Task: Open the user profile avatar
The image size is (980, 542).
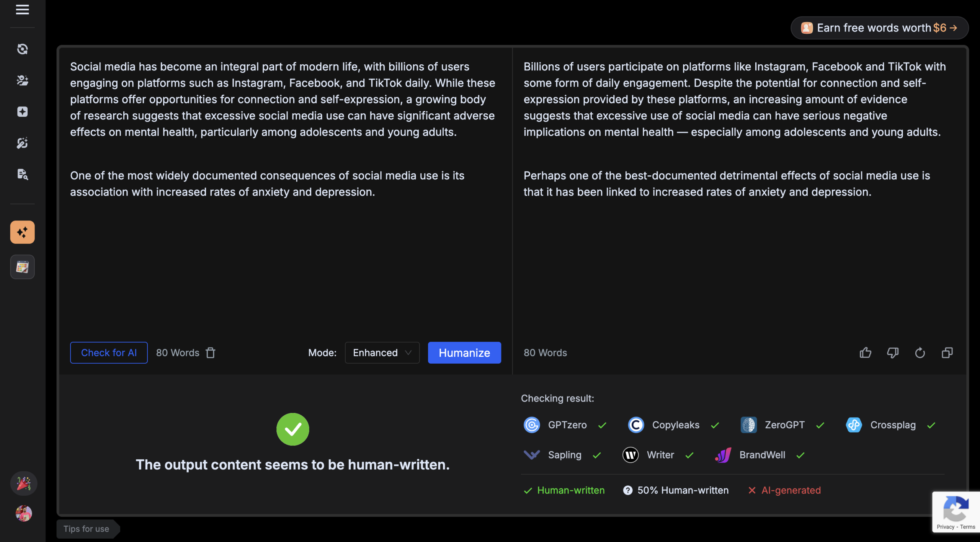Action: pyautogui.click(x=23, y=513)
